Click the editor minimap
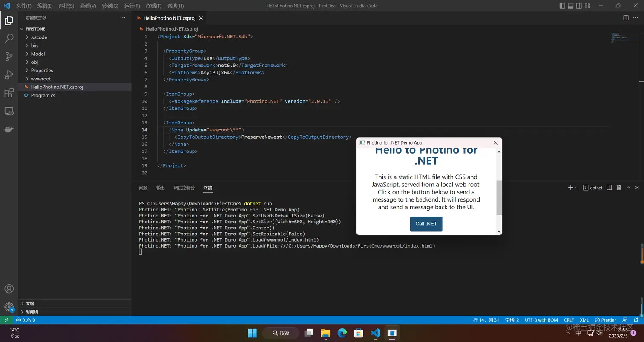The height and width of the screenshot is (342, 644). (x=624, y=37)
